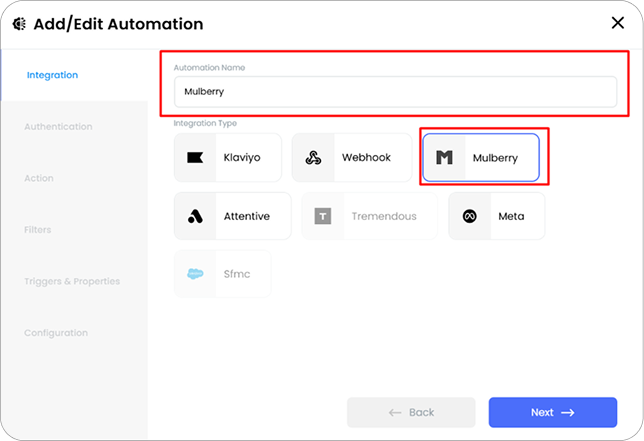Image resolution: width=644 pixels, height=441 pixels.
Task: Select the Mulberry integration type
Action: tap(481, 158)
